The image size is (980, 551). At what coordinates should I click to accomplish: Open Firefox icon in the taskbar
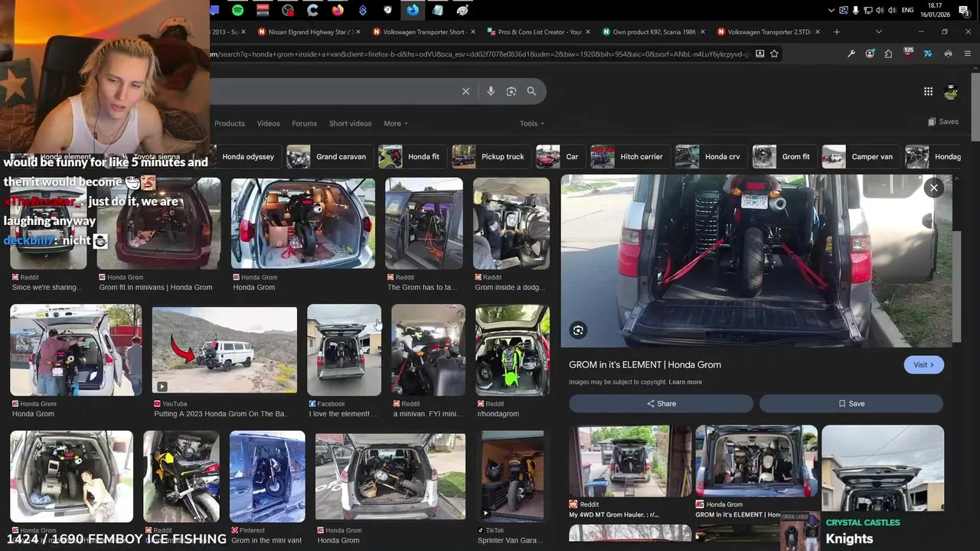338,10
